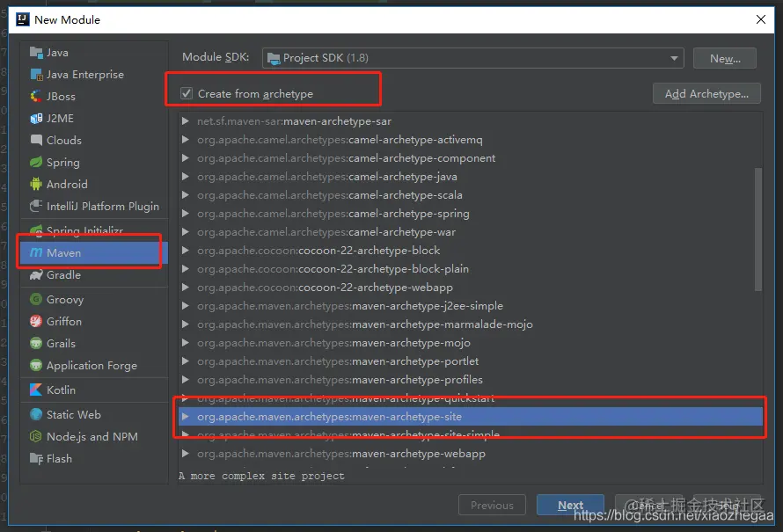Click Add Archetype button
The image size is (783, 532).
(x=706, y=94)
